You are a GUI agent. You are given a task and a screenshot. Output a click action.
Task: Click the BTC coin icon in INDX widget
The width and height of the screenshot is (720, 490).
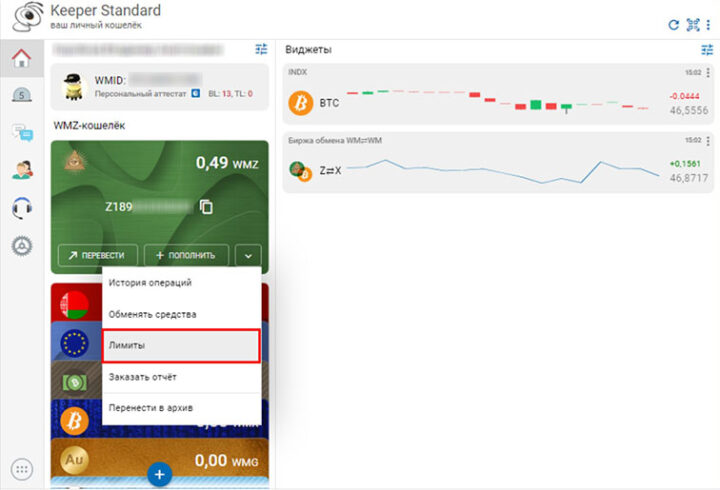(301, 103)
